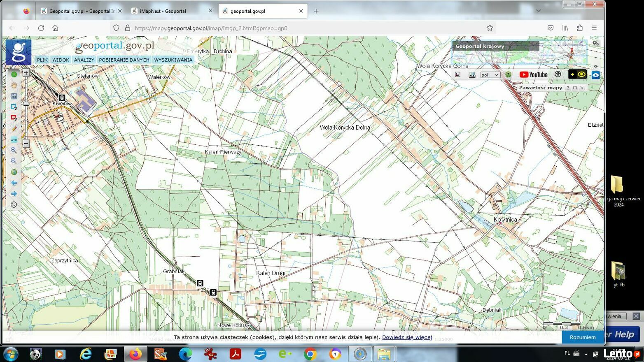Image resolution: width=644 pixels, height=362 pixels.
Task: Activate the pan hand tool
Action: [x=14, y=85]
